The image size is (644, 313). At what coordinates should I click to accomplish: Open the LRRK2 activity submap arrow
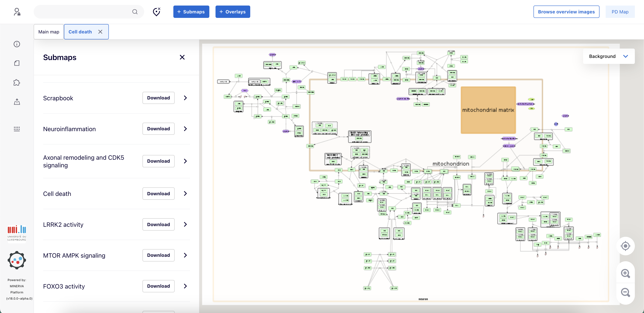(x=185, y=224)
